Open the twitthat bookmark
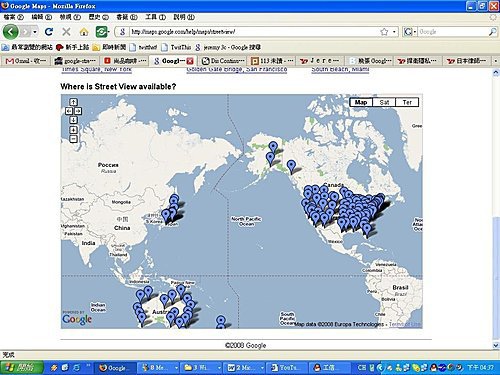 (143, 47)
